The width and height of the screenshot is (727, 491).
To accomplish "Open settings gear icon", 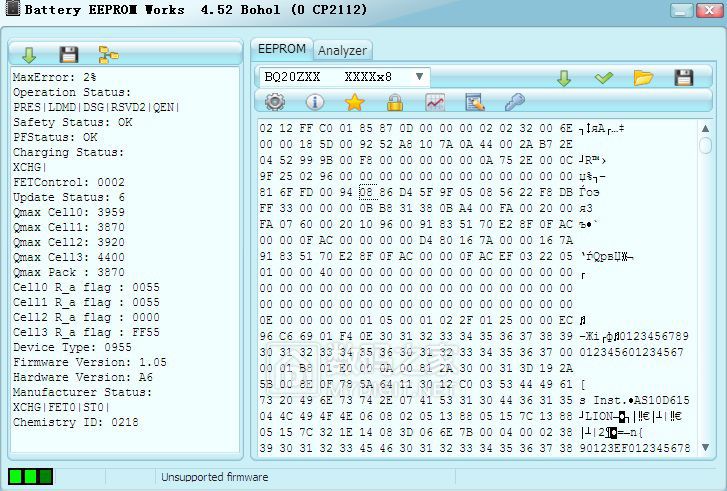I will point(275,102).
